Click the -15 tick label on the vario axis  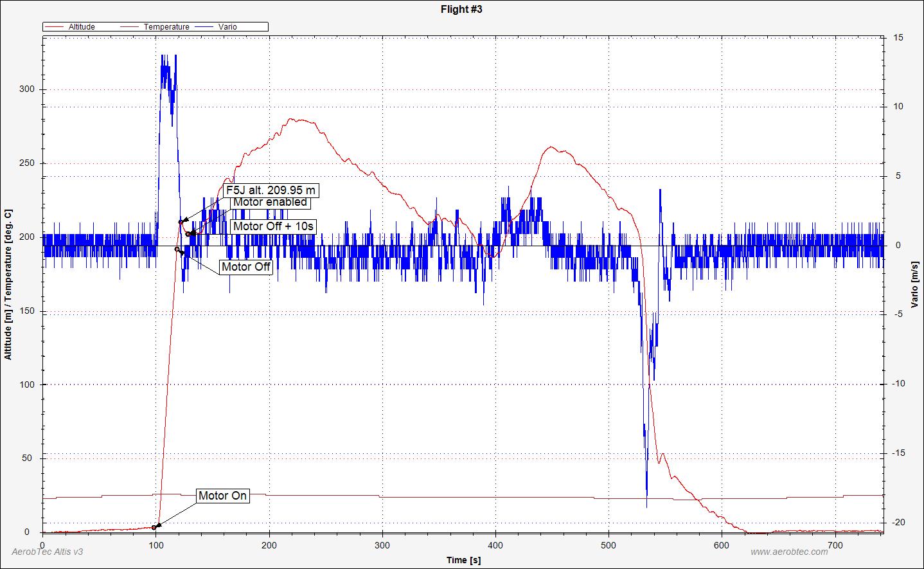tap(898, 453)
